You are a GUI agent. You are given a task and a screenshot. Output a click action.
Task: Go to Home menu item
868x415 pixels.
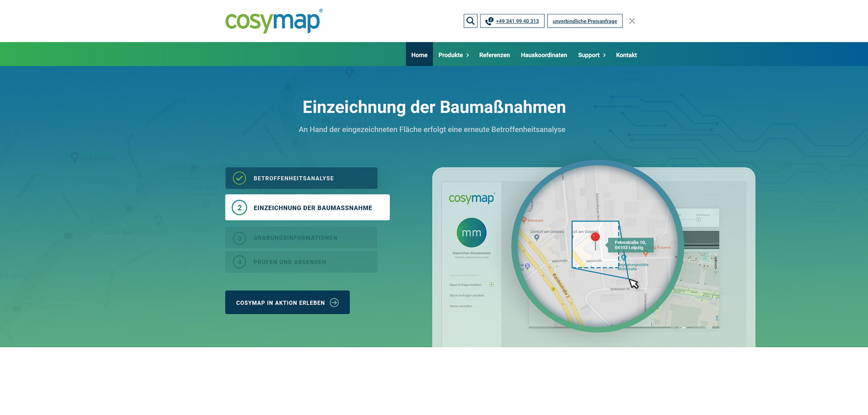tap(419, 55)
